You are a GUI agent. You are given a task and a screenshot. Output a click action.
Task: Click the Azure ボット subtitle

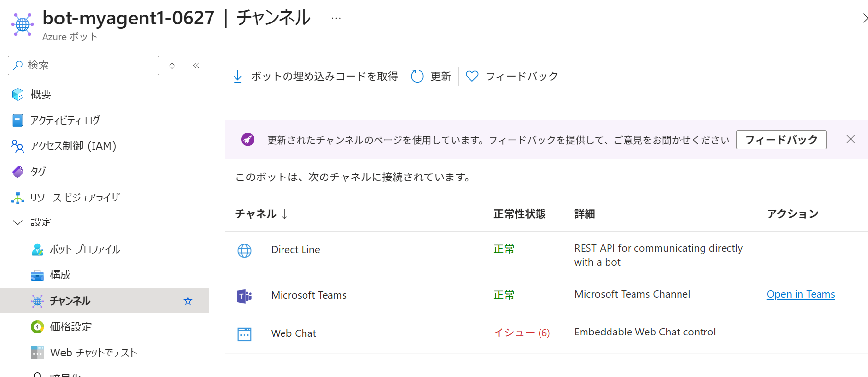pos(70,37)
